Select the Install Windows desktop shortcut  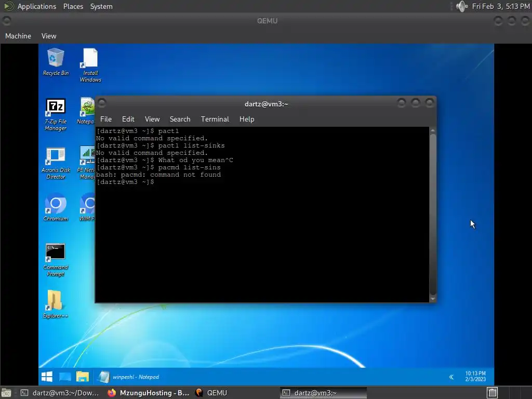[x=90, y=65]
